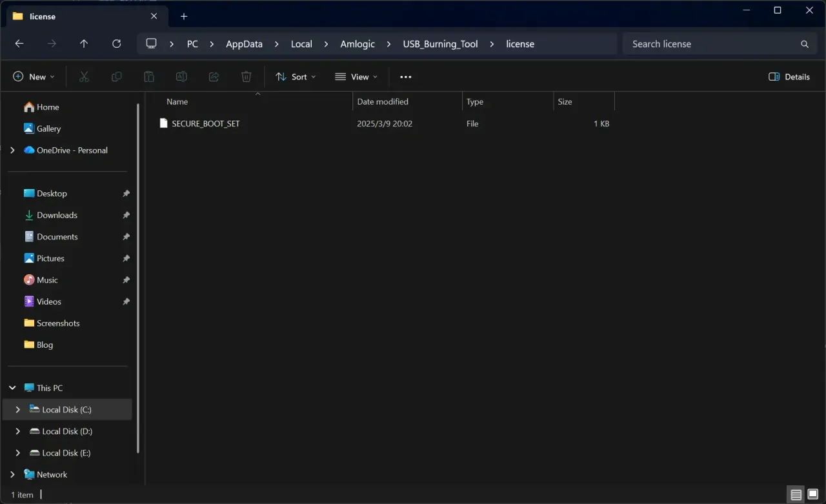Expand the Network tree node

click(12, 474)
